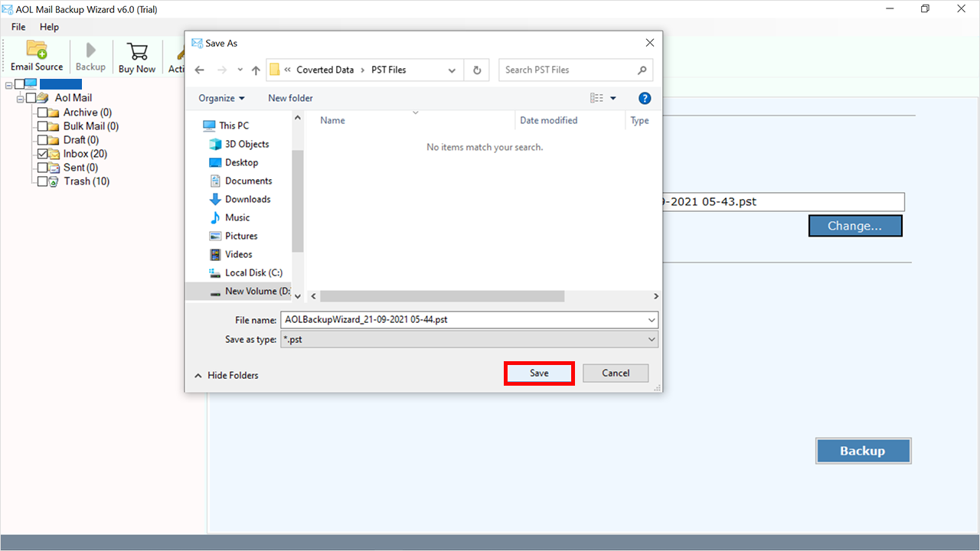Select Local Disk (C:) drive
980x551 pixels.
(246, 272)
